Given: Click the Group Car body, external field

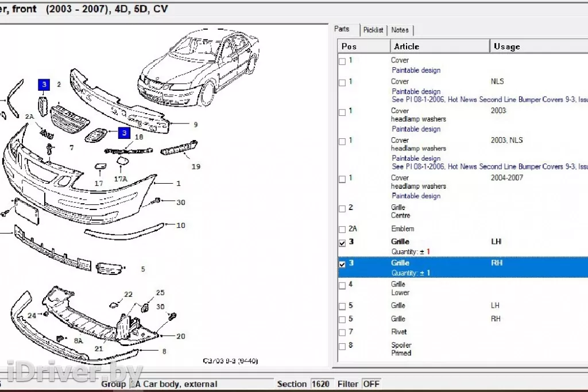Looking at the screenshot, I should (202, 384).
